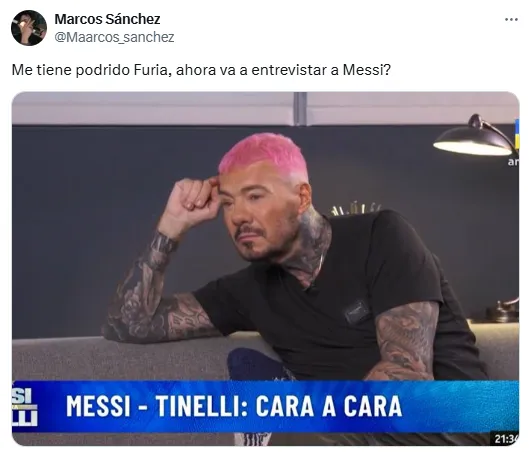Click the pink hair in the photo
The image size is (529, 457).
[x=263, y=153]
